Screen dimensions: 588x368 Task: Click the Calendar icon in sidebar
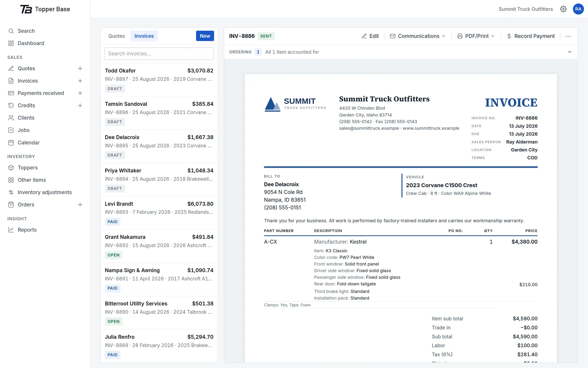[x=11, y=143]
